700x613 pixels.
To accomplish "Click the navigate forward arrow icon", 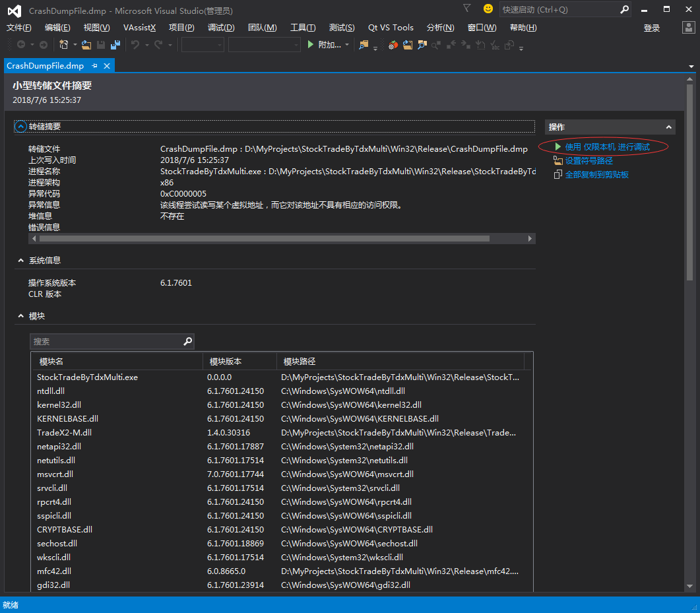I will (x=44, y=45).
